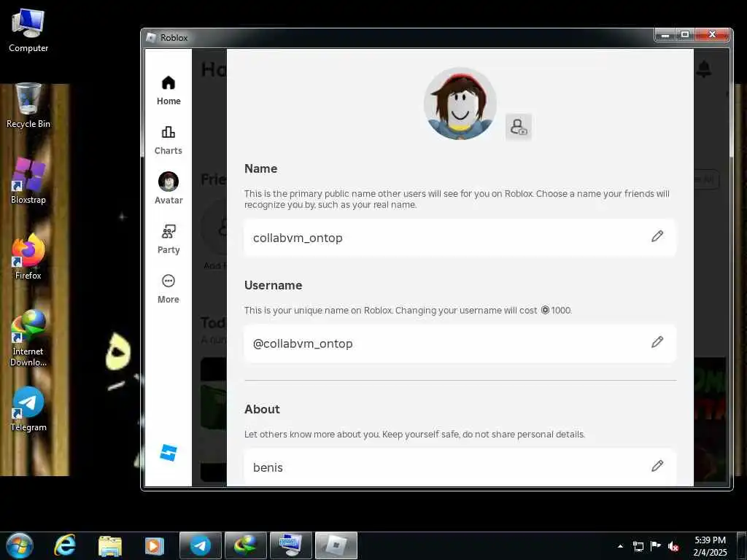Switch to the keyboard monitor taskbar app
Image resolution: width=747 pixels, height=560 pixels.
(x=291, y=545)
